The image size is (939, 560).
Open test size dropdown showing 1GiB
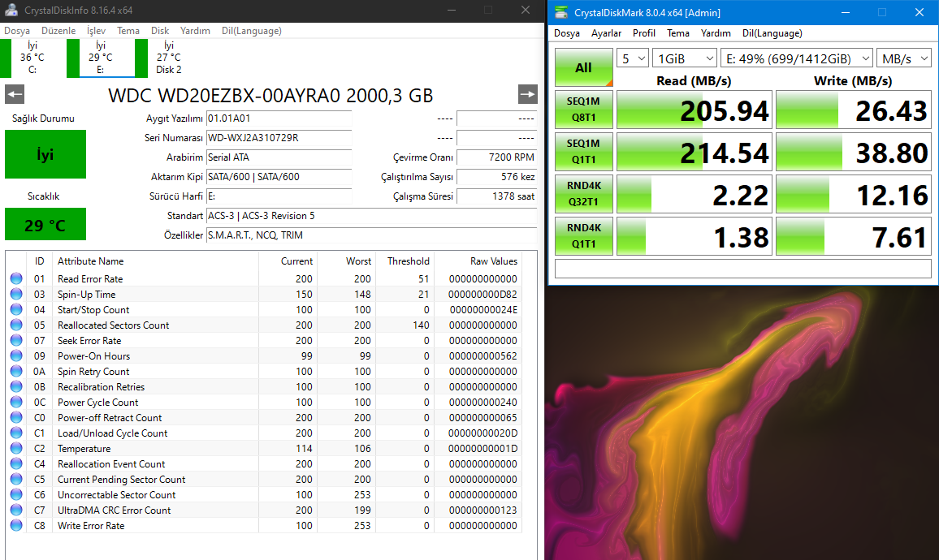click(x=685, y=58)
